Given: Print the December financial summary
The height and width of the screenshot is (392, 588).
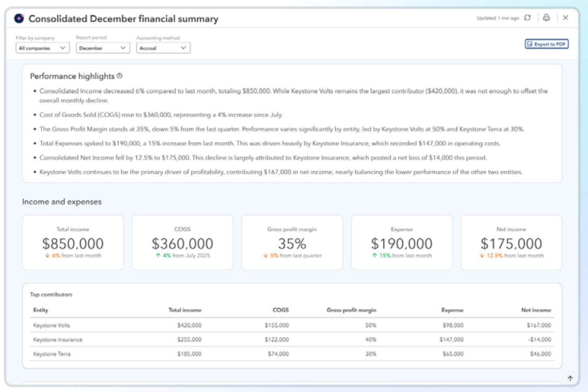Looking at the screenshot, I should coord(547,18).
